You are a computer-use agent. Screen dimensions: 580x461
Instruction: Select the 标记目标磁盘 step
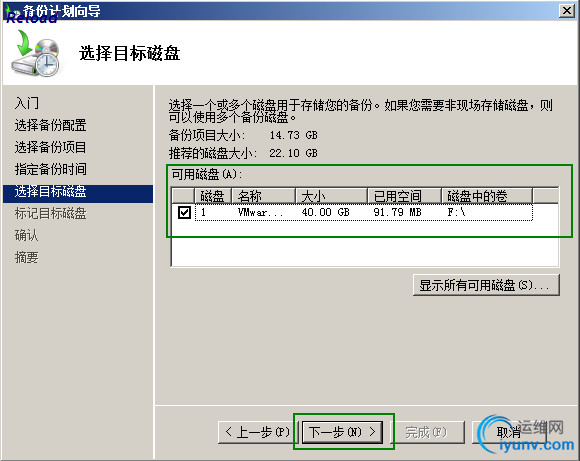tap(50, 213)
